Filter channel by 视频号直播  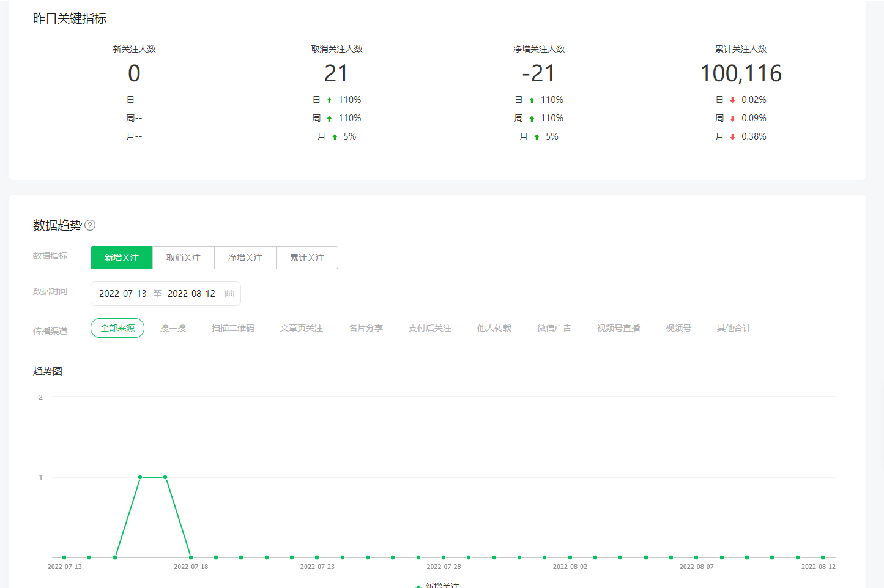(x=618, y=328)
